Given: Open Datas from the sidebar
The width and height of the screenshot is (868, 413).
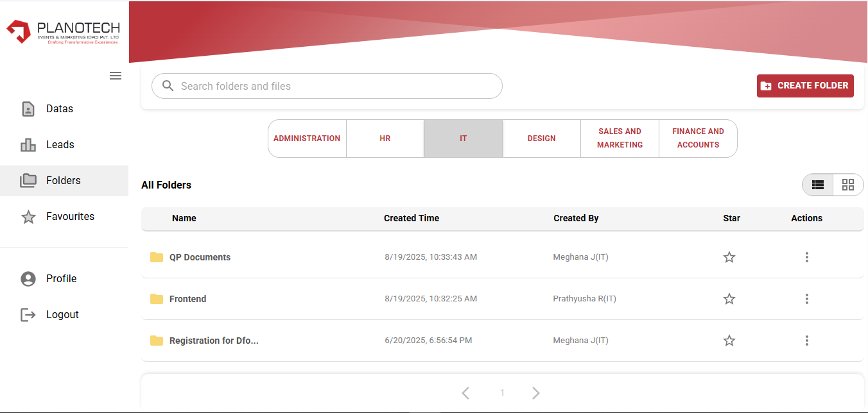Looking at the screenshot, I should click(59, 109).
